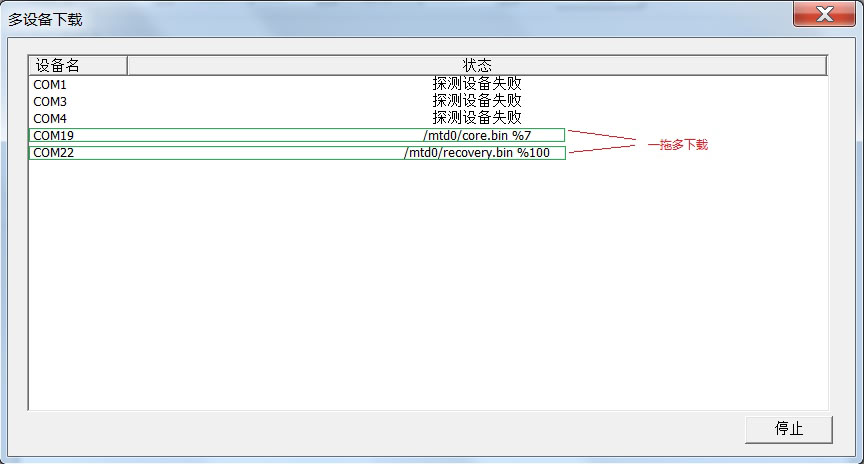Click the red arrow line pointing at COM22 row

tap(602, 149)
